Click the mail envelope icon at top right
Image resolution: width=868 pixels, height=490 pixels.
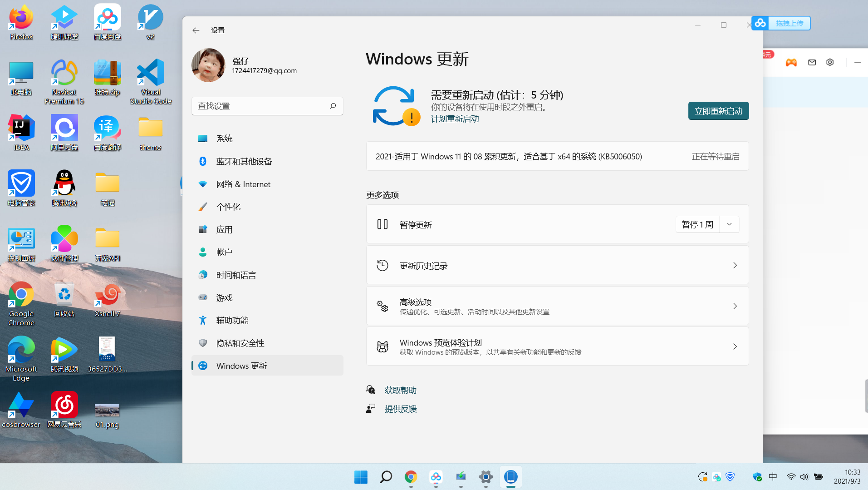click(812, 63)
